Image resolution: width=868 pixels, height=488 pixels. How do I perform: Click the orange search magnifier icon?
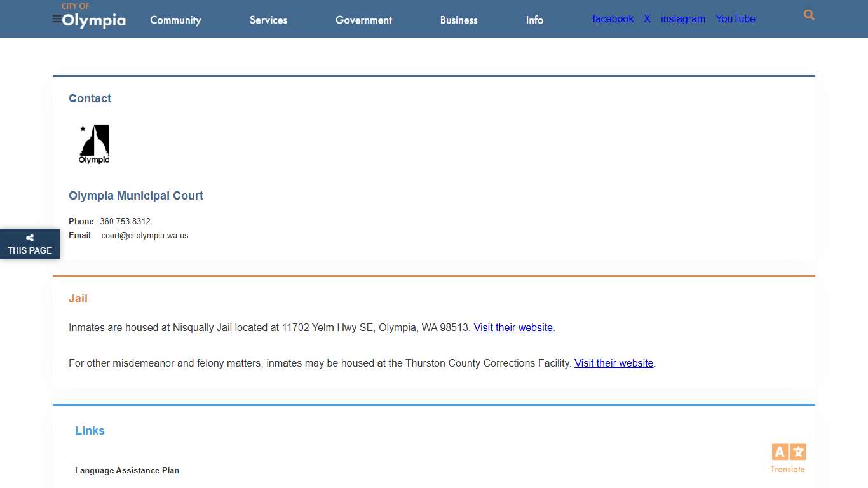click(x=809, y=15)
